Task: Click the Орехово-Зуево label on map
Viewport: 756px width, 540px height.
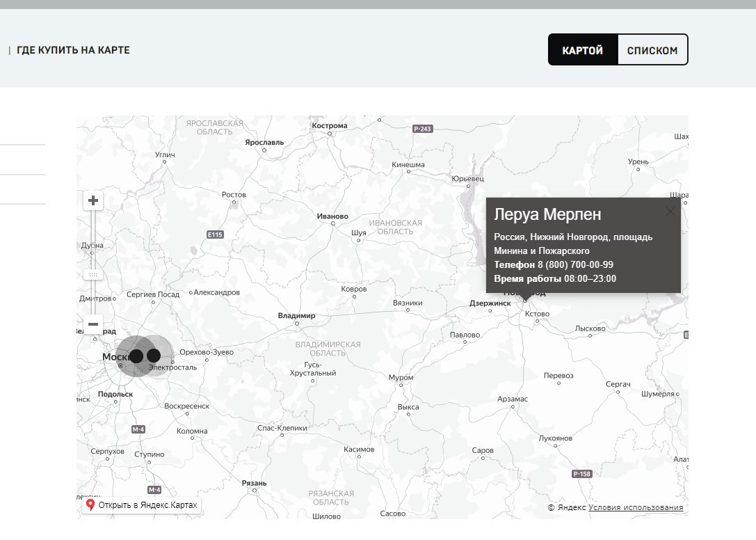Action: (207, 352)
